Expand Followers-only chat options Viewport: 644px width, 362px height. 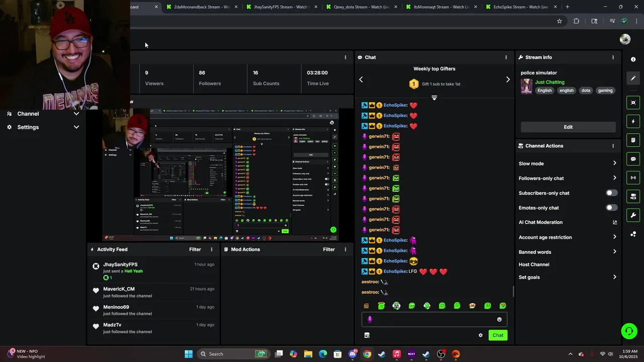click(614, 178)
